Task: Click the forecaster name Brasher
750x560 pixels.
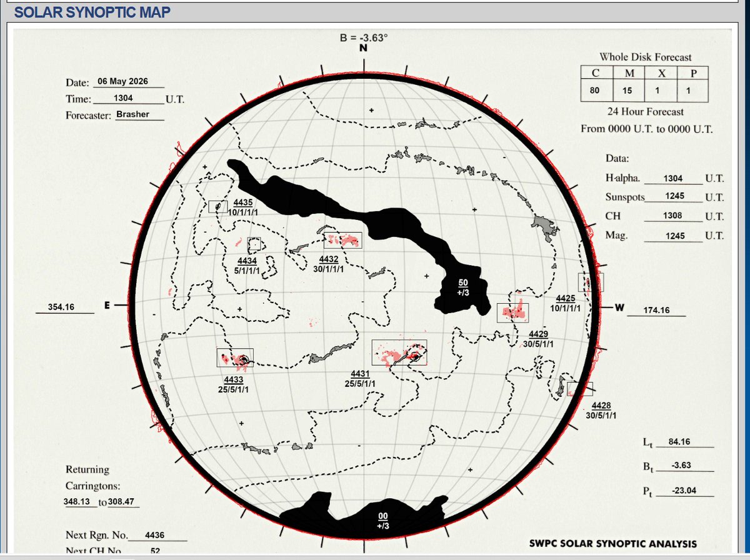Action: click(132, 114)
